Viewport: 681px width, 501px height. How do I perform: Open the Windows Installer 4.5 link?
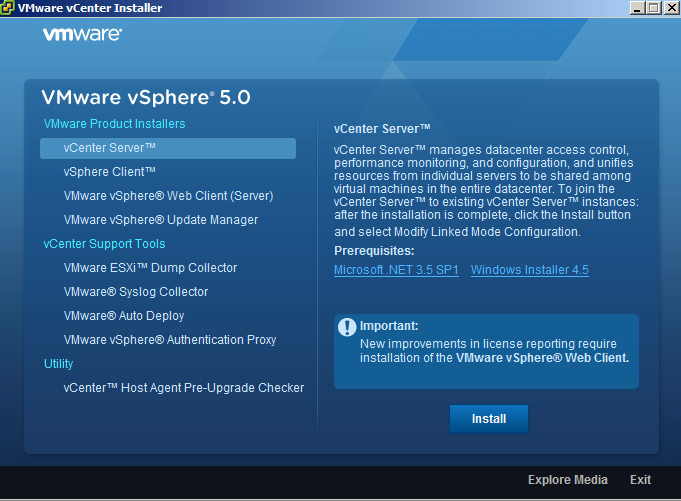[x=530, y=270]
